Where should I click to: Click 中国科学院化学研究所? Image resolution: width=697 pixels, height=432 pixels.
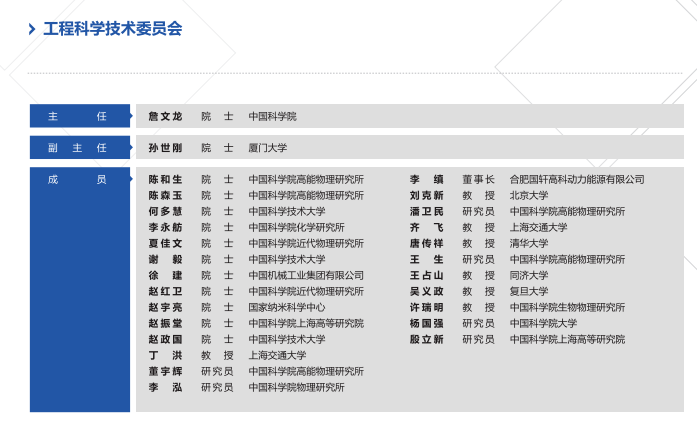296,228
